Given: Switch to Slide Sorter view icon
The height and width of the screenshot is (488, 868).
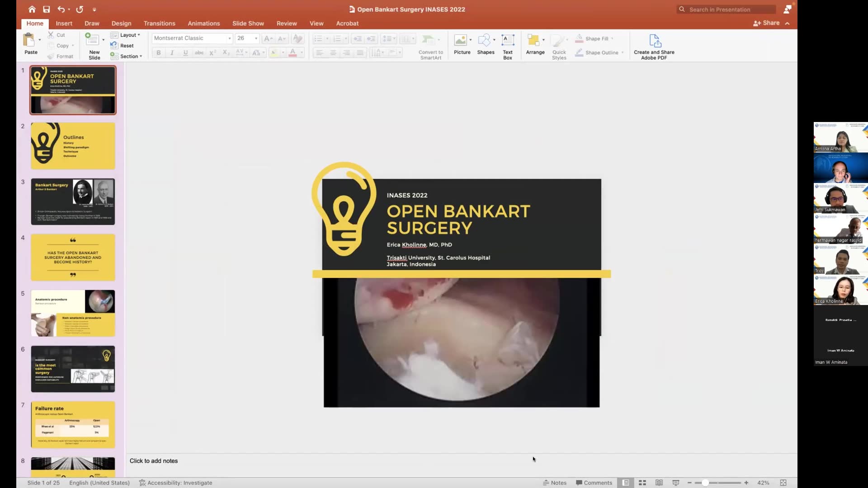Looking at the screenshot, I should 642,483.
